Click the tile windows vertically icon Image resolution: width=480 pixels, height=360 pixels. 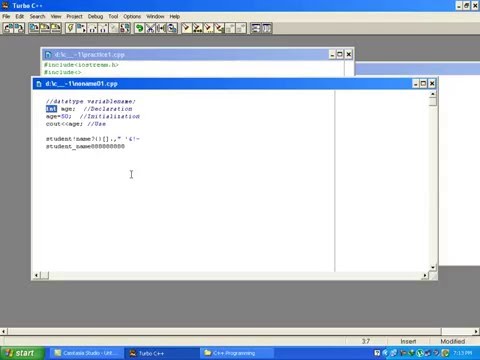(x=267, y=28)
